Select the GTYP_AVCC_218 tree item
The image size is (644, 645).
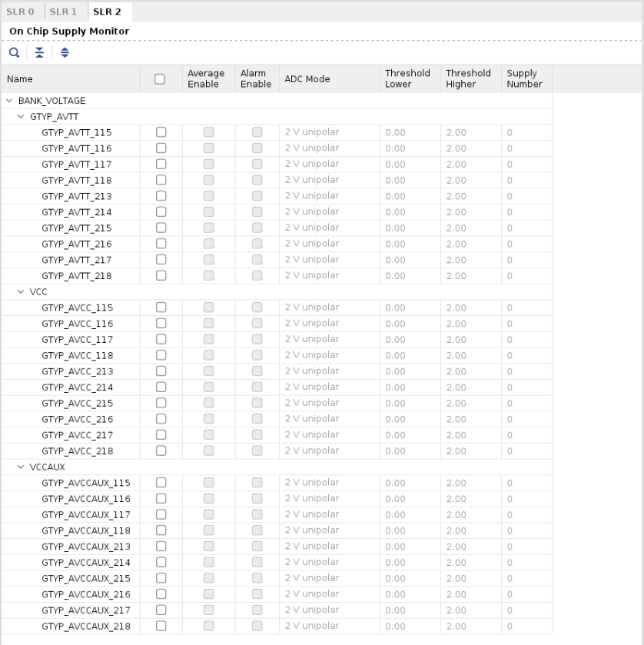point(77,451)
